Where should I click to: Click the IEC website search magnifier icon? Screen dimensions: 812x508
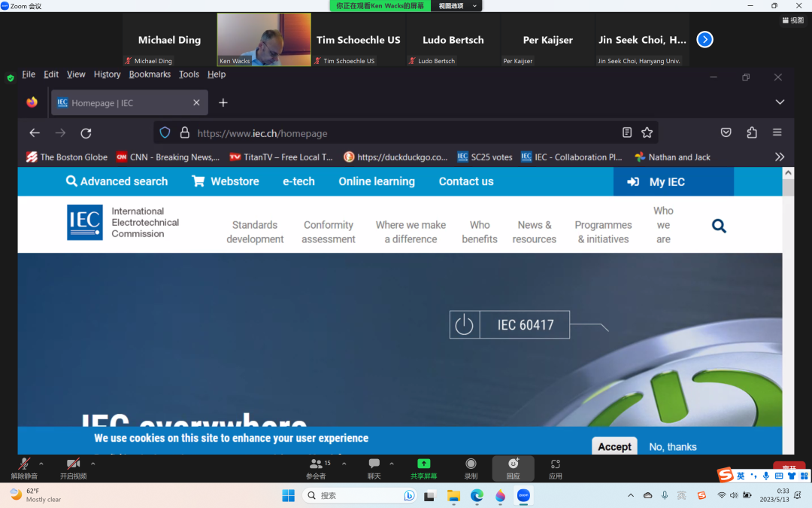pyautogui.click(x=719, y=226)
